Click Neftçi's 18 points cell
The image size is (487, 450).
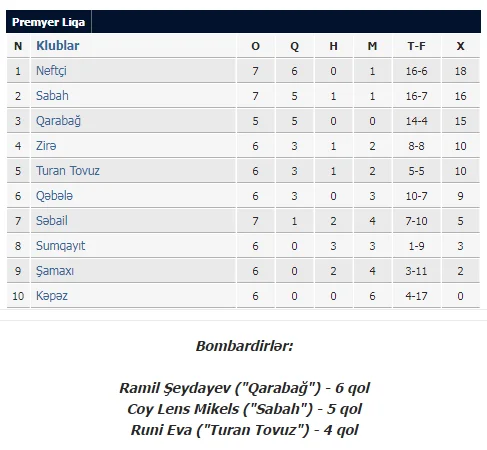[x=460, y=71]
